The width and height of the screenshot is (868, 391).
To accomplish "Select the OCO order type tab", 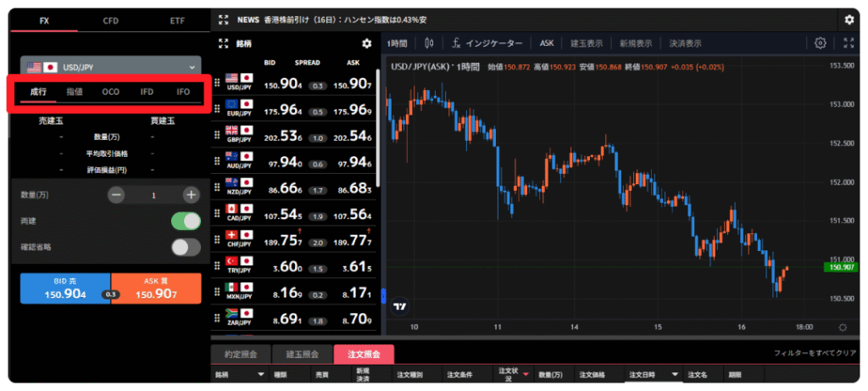I will [x=110, y=92].
